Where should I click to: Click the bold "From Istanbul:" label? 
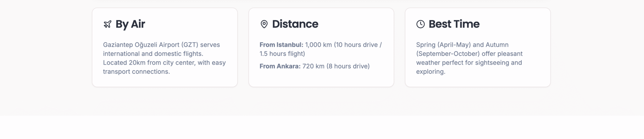click(x=281, y=45)
